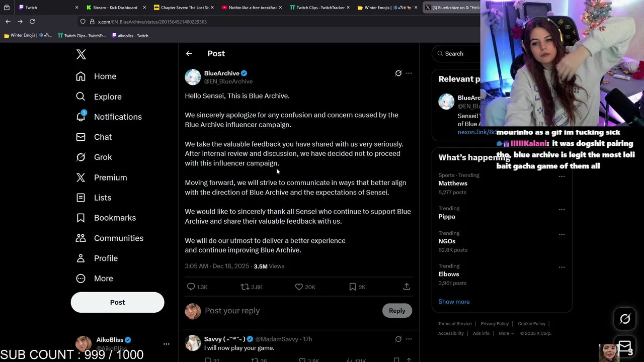Click the @EN_BlueArchive handle
The width and height of the screenshot is (644, 362).
228,81
